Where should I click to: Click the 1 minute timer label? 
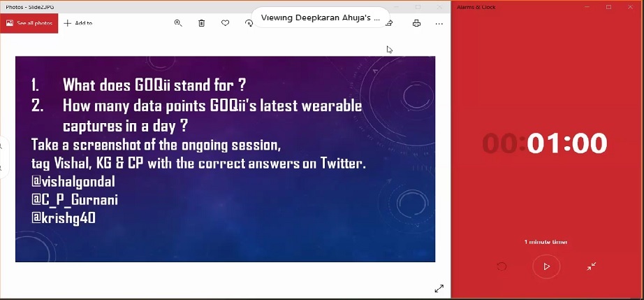[x=546, y=242]
